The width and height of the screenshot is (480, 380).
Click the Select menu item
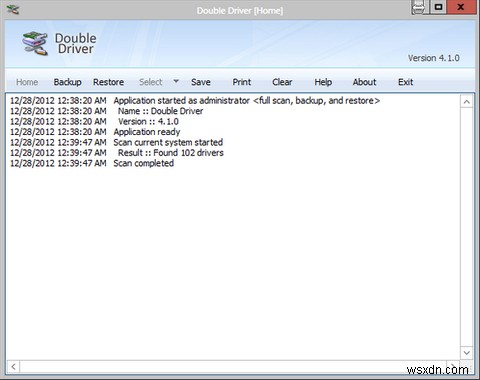[151, 82]
